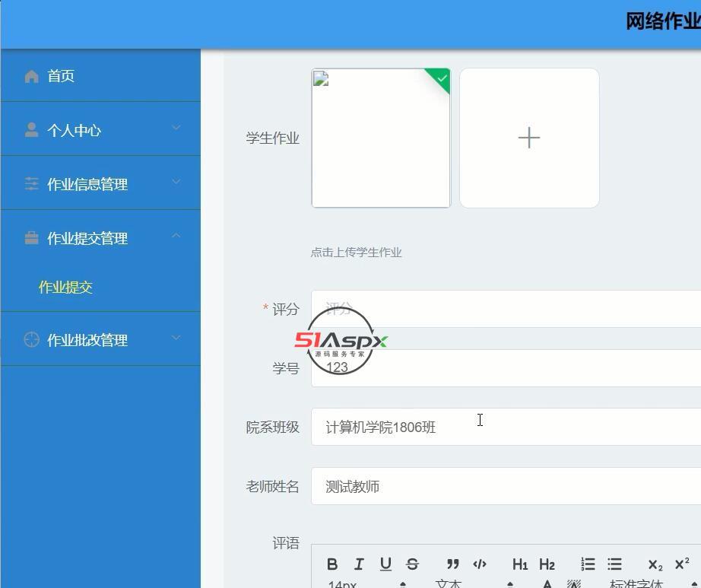Click the target icon for 作业批改管理

click(31, 340)
